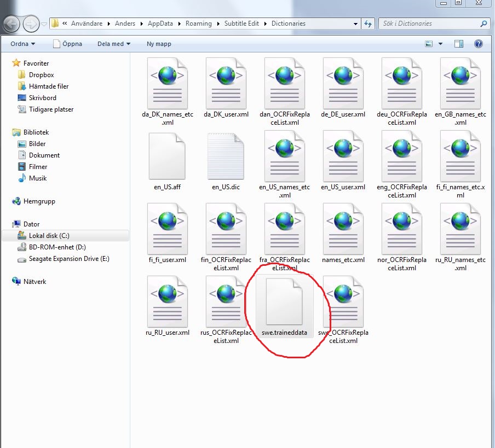Image resolution: width=495 pixels, height=448 pixels.
Task: Select nor_OCRFixReplaceList.xml file icon
Action: [x=401, y=229]
